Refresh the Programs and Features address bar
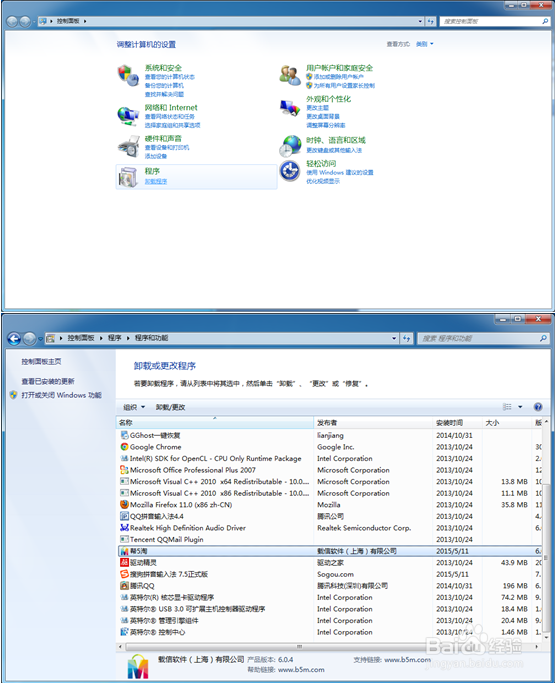The width and height of the screenshot is (555, 683). [406, 338]
